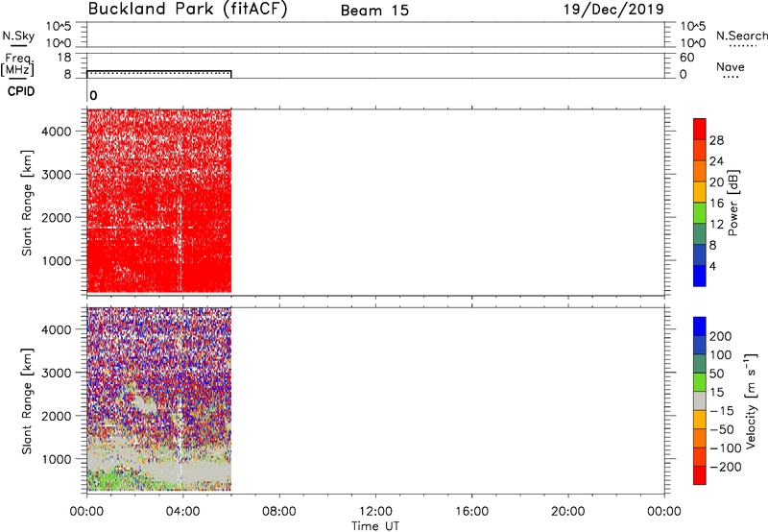Click the 'Beam 15' label
This screenshot has width=768, height=532.
coord(374,11)
